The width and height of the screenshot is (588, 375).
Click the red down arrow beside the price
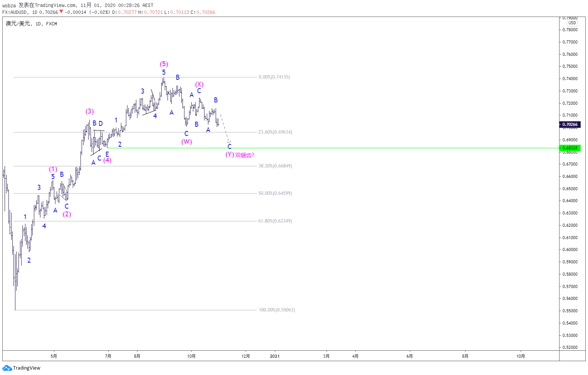pos(61,12)
